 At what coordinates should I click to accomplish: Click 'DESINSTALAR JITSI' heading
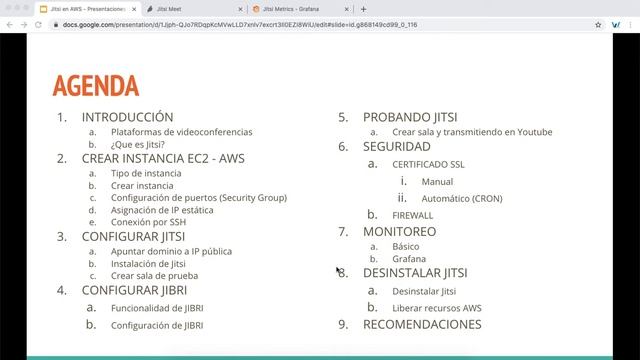click(415, 273)
